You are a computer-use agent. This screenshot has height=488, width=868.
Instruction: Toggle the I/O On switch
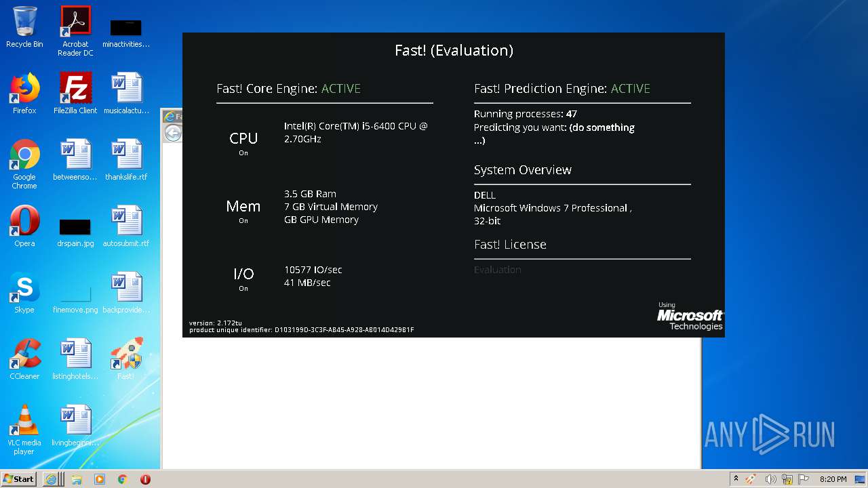coord(243,289)
